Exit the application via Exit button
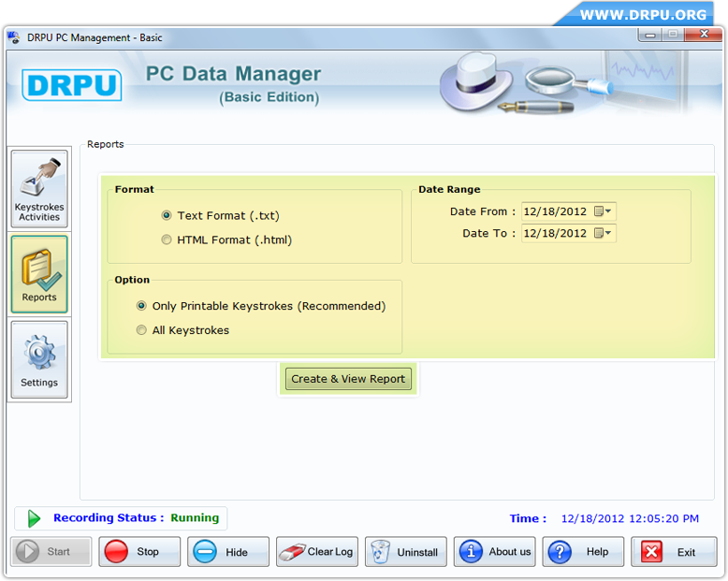728x581 pixels. pos(674,552)
